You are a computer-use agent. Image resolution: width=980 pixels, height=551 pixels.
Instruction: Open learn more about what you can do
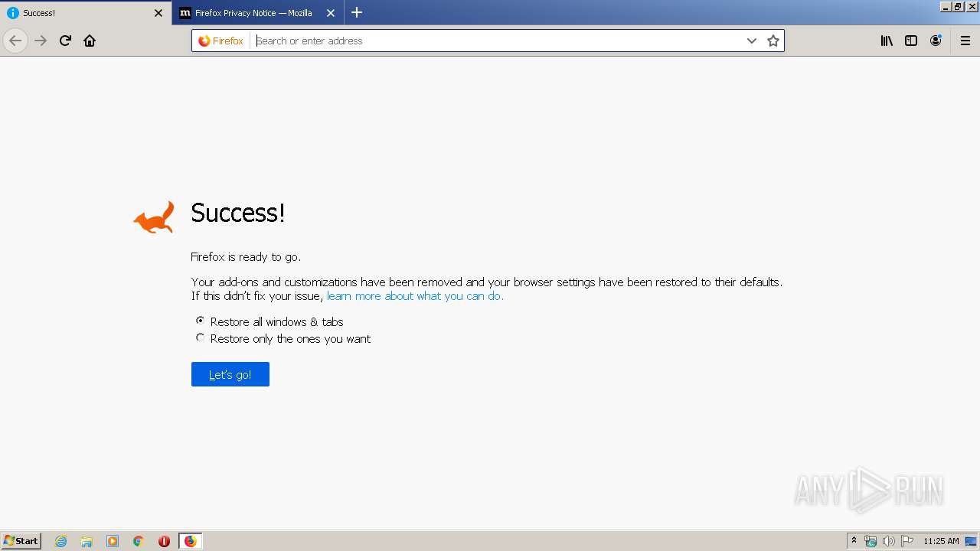[415, 296]
